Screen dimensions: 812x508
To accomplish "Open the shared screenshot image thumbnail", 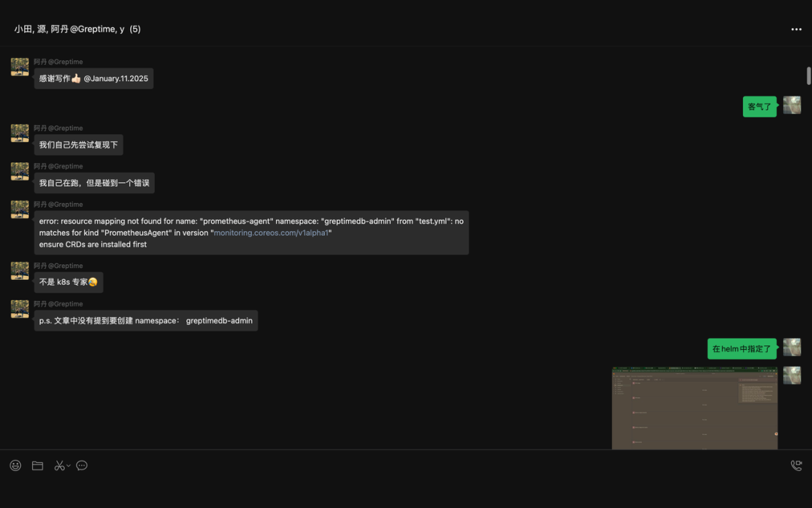I will [694, 409].
